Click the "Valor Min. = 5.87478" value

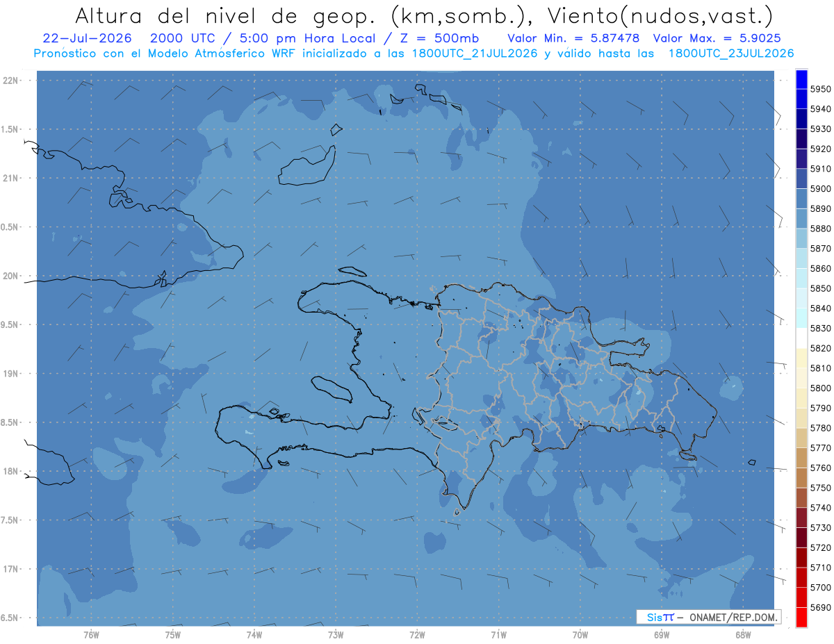[x=573, y=38]
